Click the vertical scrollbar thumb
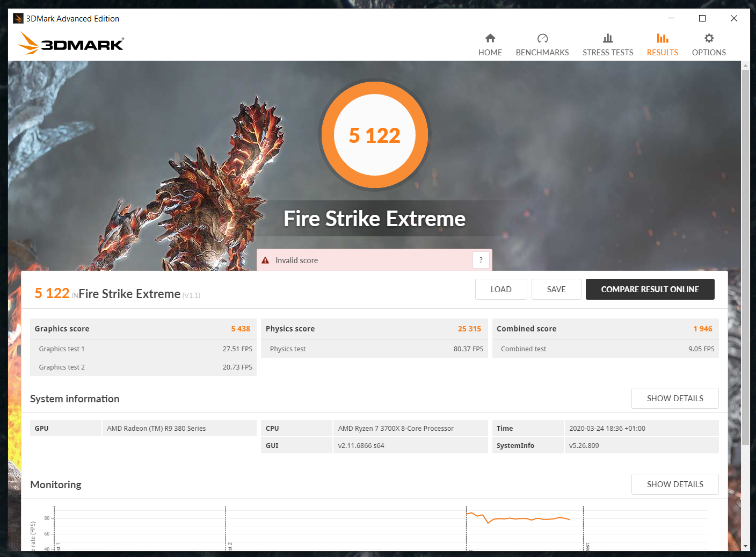756x557 pixels. click(x=745, y=257)
